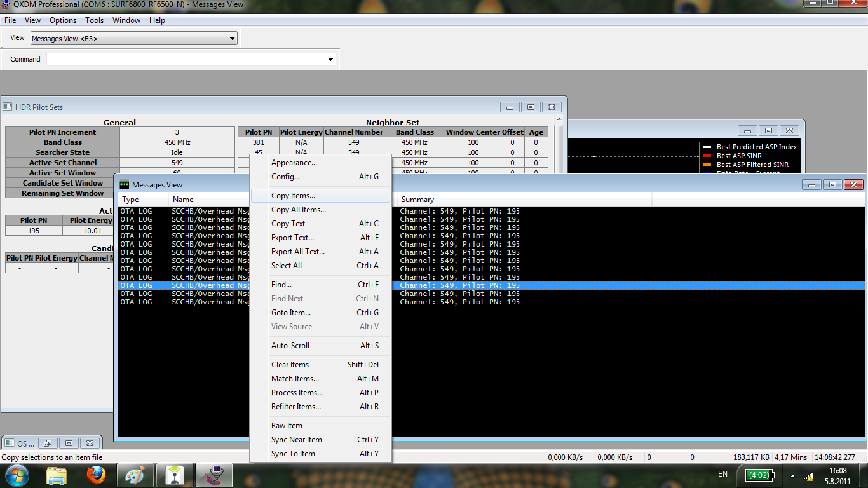Click the Channel Number column header
The width and height of the screenshot is (868, 488).
coord(354,132)
